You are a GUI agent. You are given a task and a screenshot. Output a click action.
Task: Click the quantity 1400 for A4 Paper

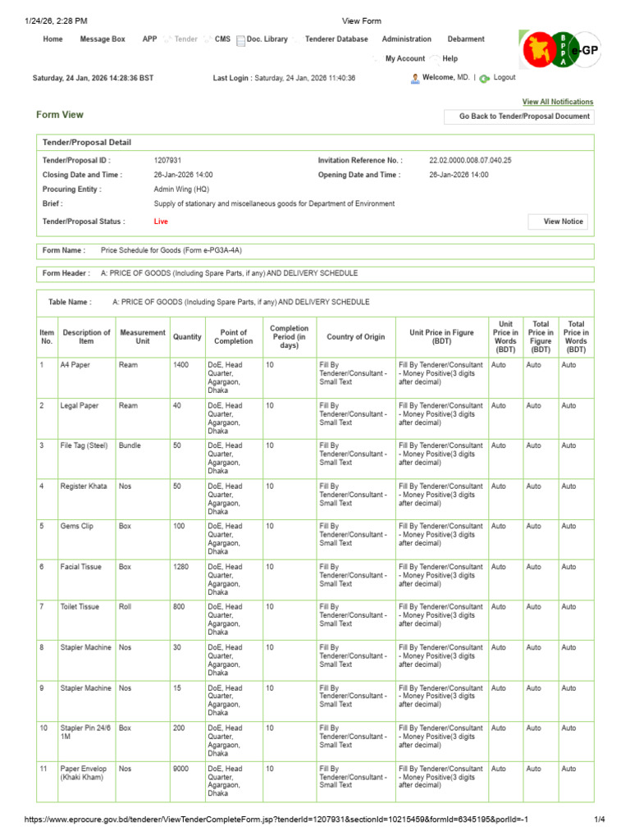[x=181, y=365]
